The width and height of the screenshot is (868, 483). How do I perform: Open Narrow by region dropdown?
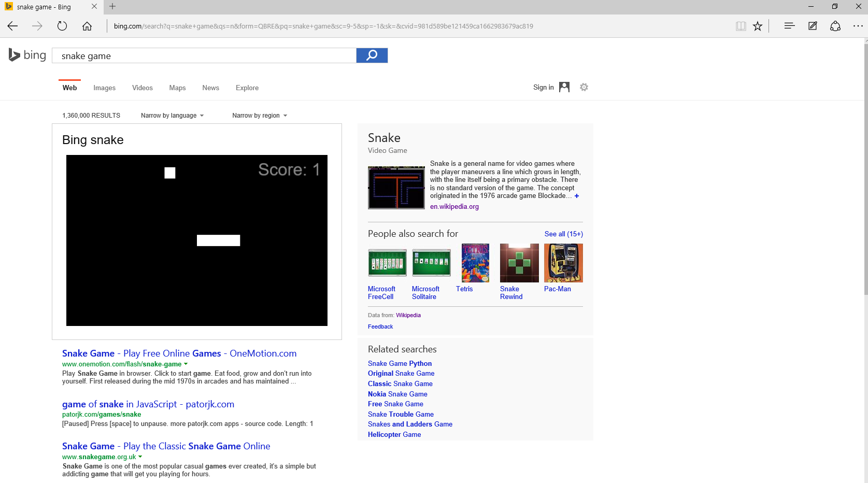click(x=260, y=116)
